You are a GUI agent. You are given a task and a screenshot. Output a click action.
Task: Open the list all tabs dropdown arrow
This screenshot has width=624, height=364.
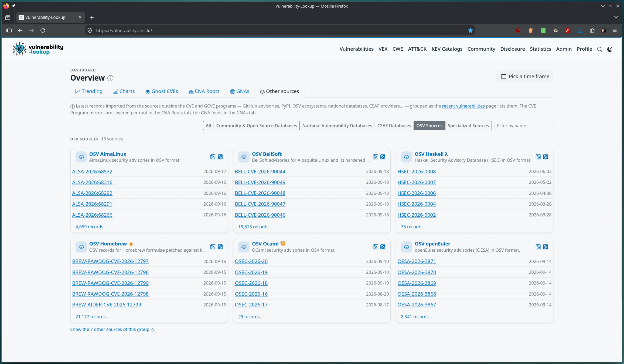click(616, 17)
